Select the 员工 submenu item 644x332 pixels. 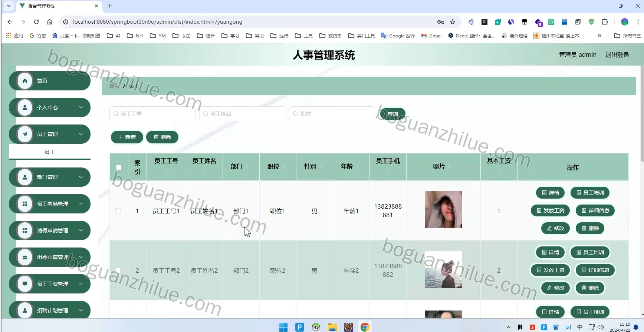pos(50,152)
